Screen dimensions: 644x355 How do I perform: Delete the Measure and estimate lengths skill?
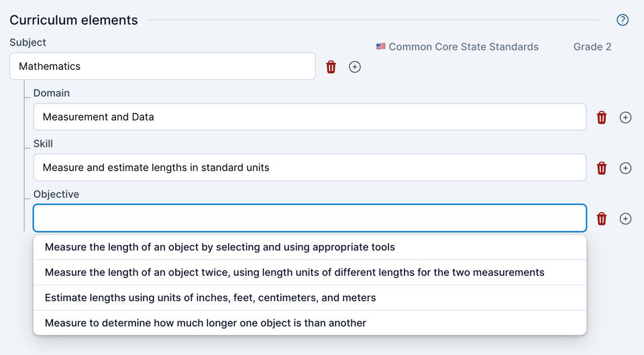(602, 168)
